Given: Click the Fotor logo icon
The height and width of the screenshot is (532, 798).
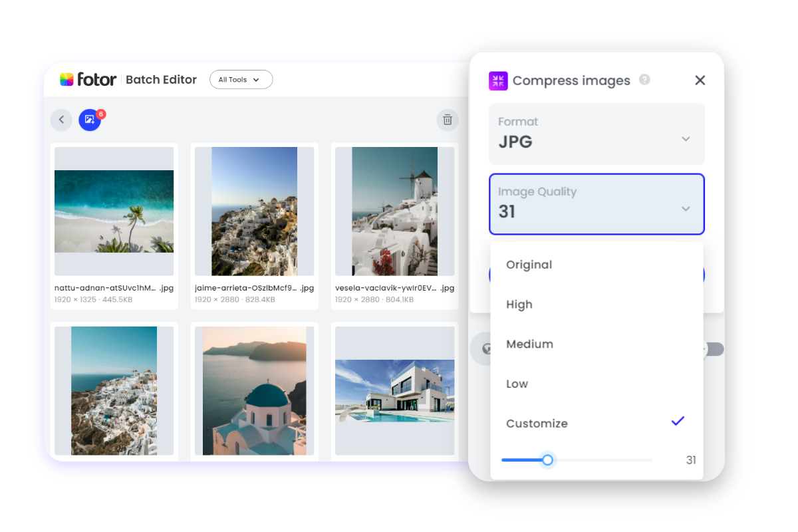Looking at the screenshot, I should [x=67, y=79].
